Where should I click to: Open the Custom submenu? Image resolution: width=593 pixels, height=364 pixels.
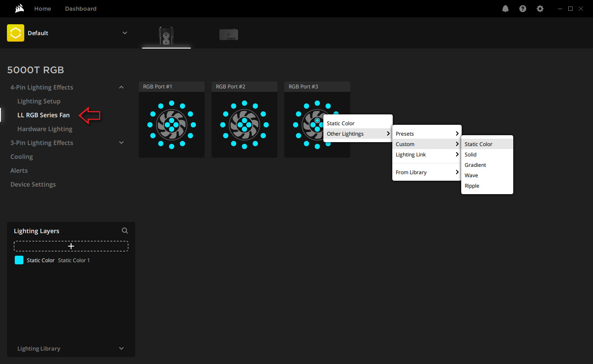[427, 144]
